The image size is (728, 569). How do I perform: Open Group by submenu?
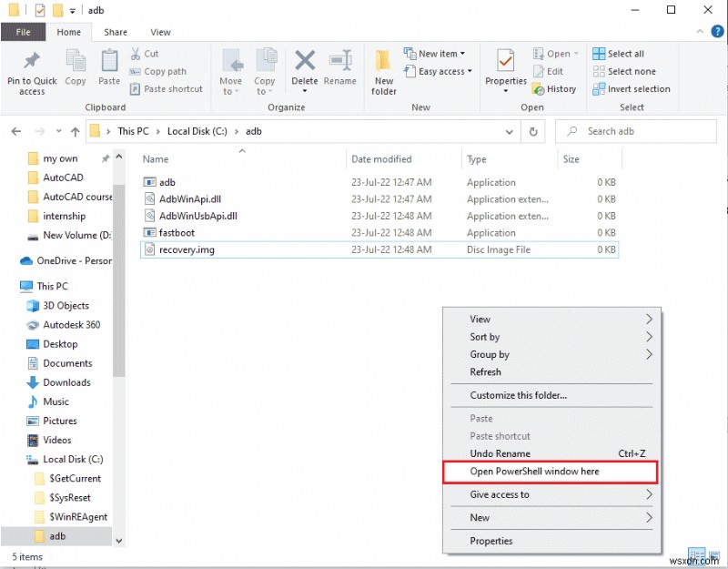click(551, 355)
